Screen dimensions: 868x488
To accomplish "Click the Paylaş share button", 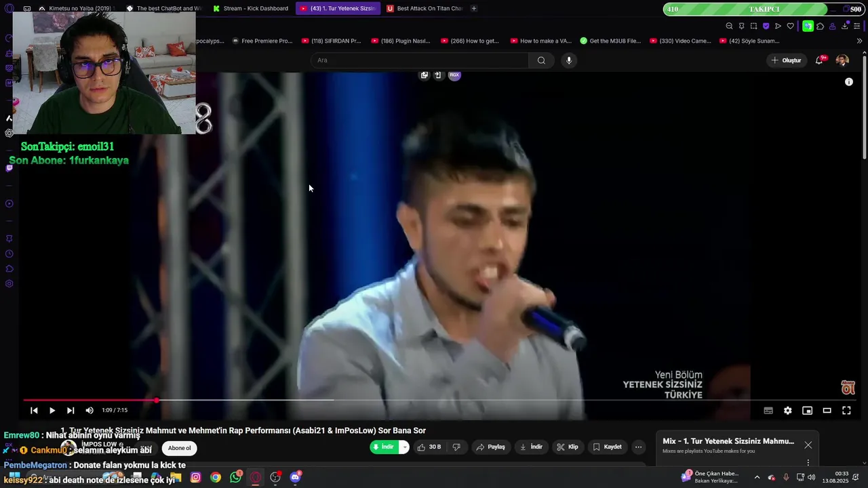I will tap(491, 447).
